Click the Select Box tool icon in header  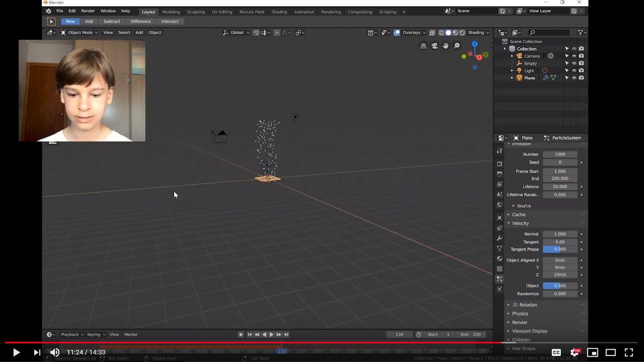point(51,21)
